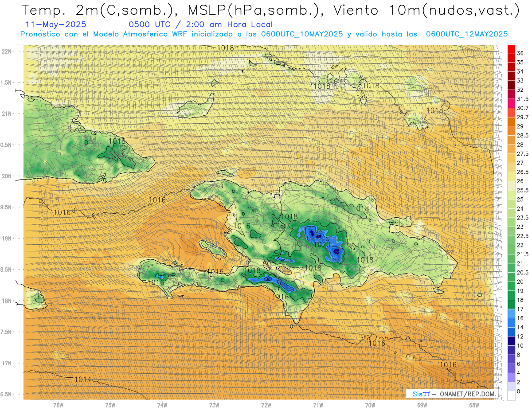Click the 22N latitude label
Screen dimensions: 532x411
(7, 51)
